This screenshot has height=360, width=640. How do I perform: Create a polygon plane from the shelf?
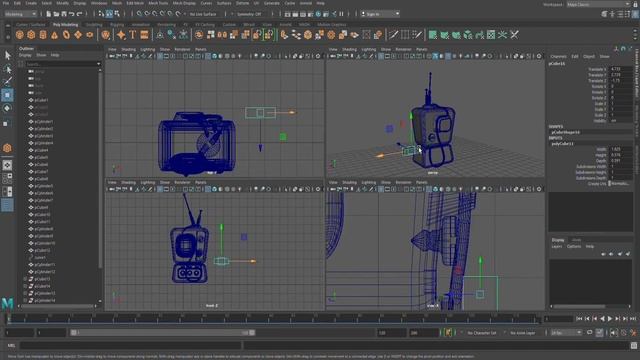pos(78,35)
